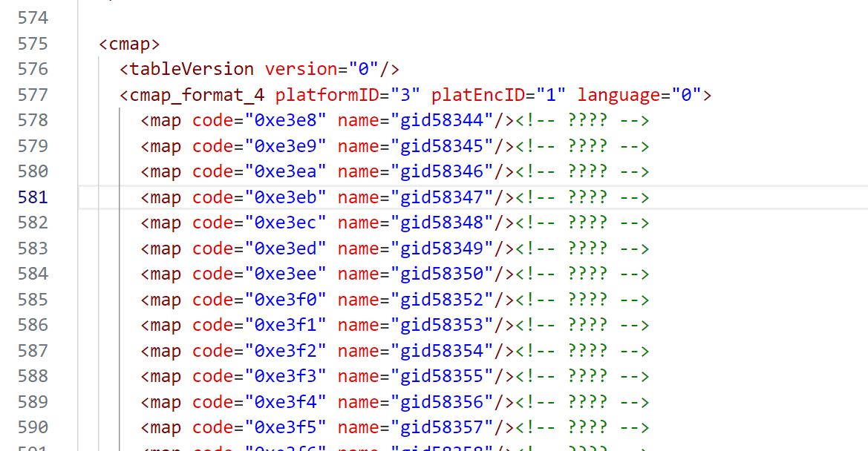Click code value "0xe3f0"
The width and height of the screenshot is (868, 451).
(x=286, y=300)
